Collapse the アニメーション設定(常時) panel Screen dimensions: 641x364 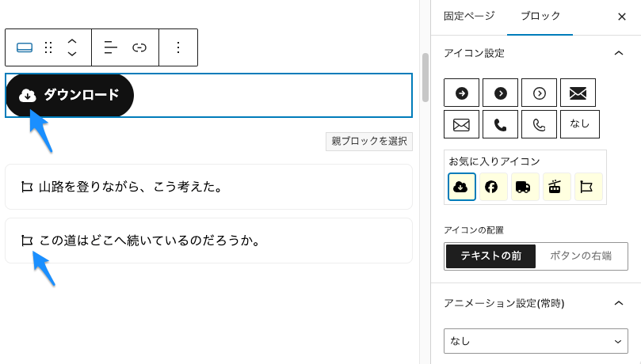(x=619, y=303)
